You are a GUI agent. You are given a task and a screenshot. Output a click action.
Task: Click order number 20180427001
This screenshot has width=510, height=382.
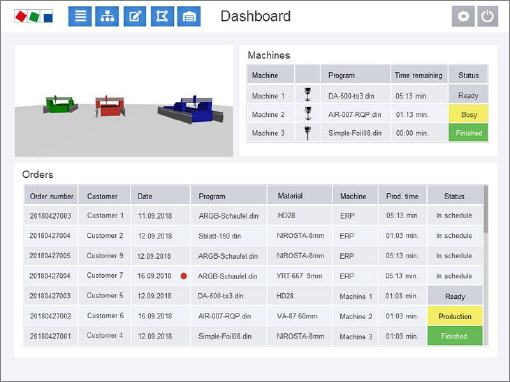[51, 336]
